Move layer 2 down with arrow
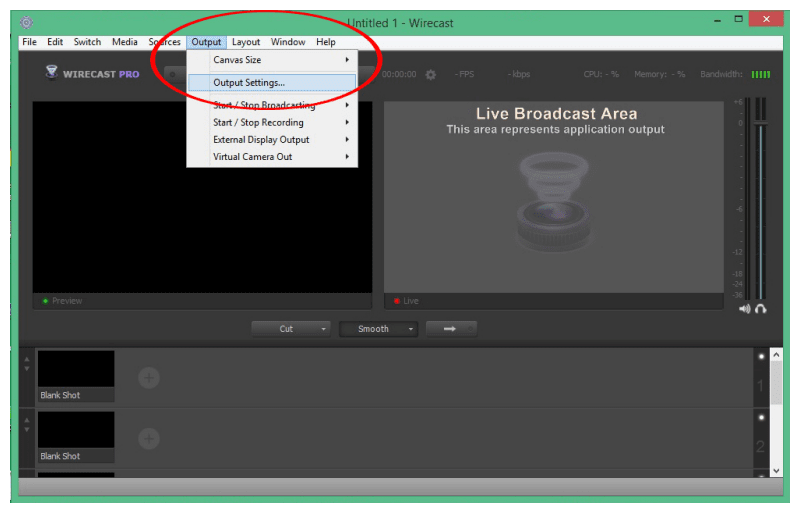The height and width of the screenshot is (514, 801). [x=27, y=430]
